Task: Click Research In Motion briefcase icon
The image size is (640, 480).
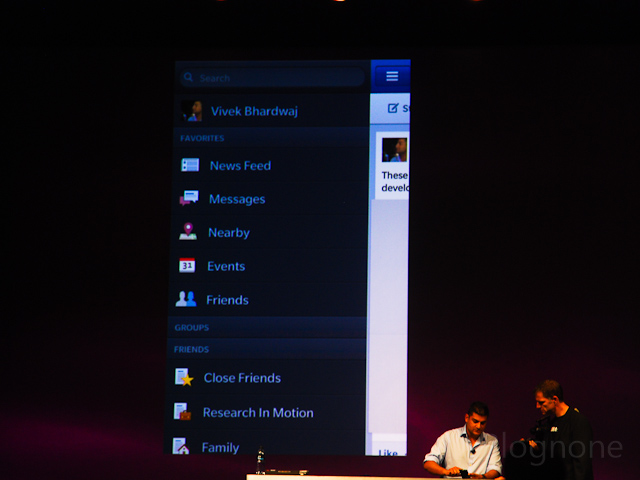Action: [182, 411]
